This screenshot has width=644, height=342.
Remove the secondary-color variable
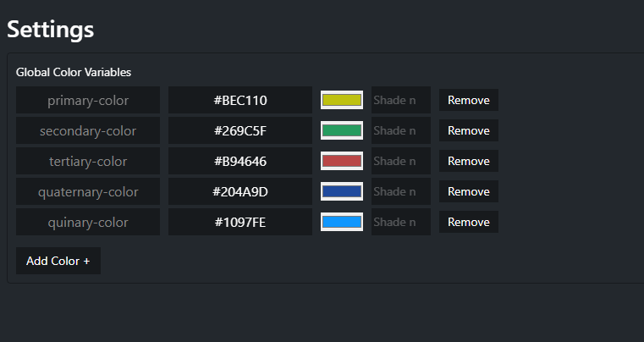[x=469, y=130]
